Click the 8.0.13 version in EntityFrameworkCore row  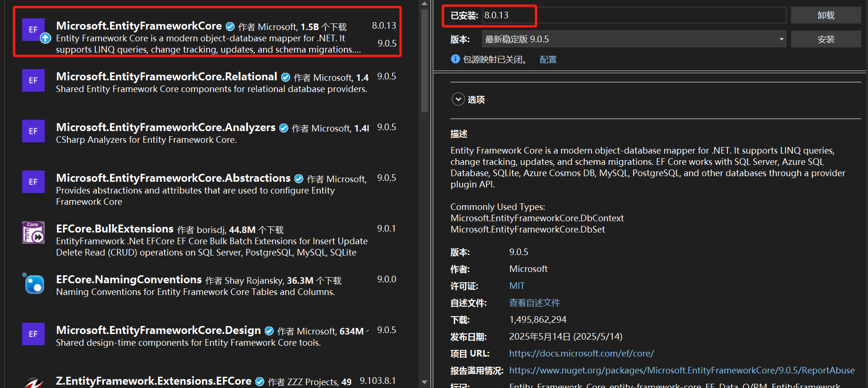coord(384,25)
